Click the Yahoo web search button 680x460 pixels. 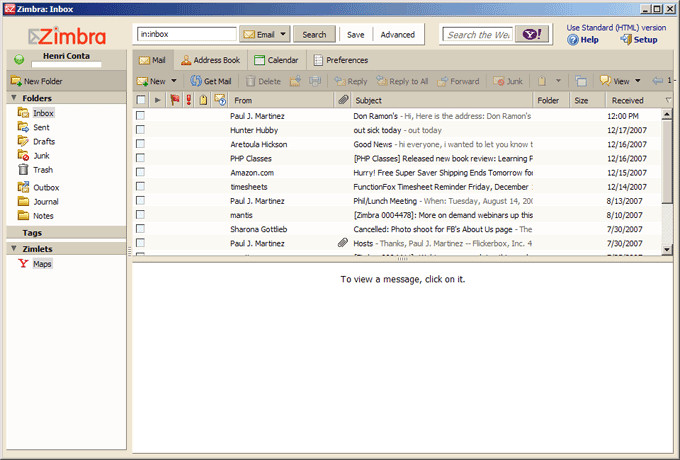[x=532, y=35]
